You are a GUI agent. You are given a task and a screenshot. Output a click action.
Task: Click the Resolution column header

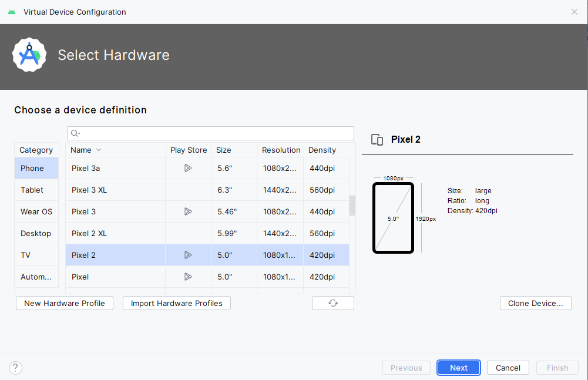pos(281,150)
